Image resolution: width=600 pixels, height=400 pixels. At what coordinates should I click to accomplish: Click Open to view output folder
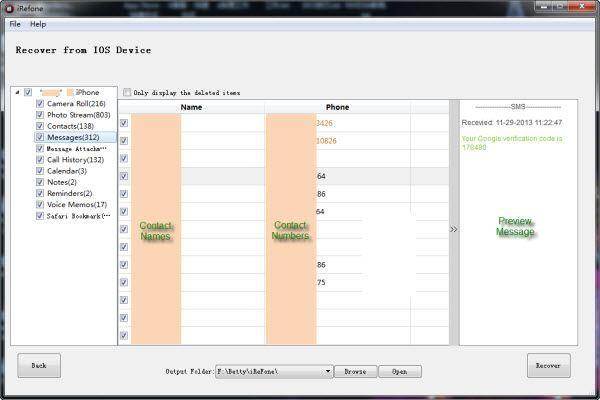pos(400,371)
